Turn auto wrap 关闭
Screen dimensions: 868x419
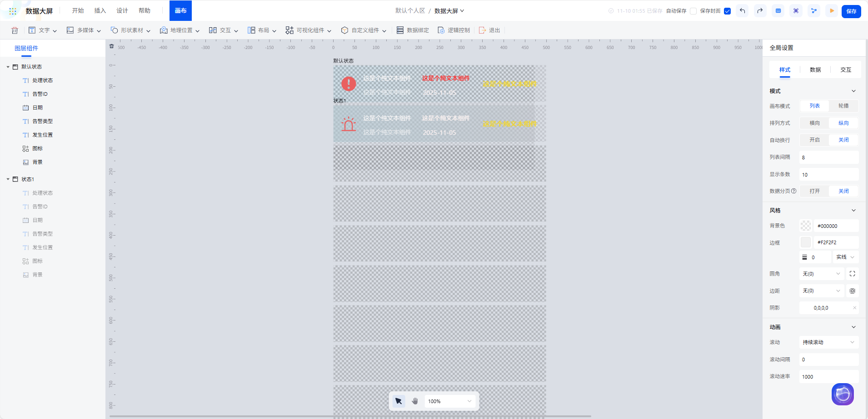[x=843, y=140]
